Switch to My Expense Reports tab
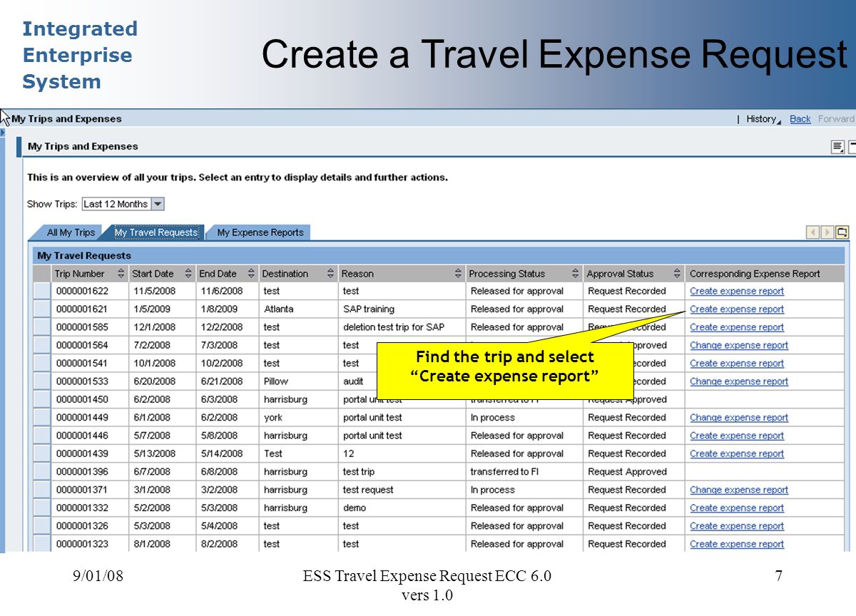Screen dimensions: 856x616 [260, 232]
